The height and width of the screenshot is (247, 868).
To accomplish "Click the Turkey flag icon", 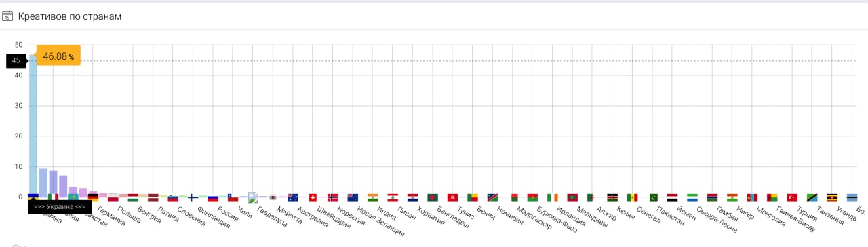I will pyautogui.click(x=791, y=197).
